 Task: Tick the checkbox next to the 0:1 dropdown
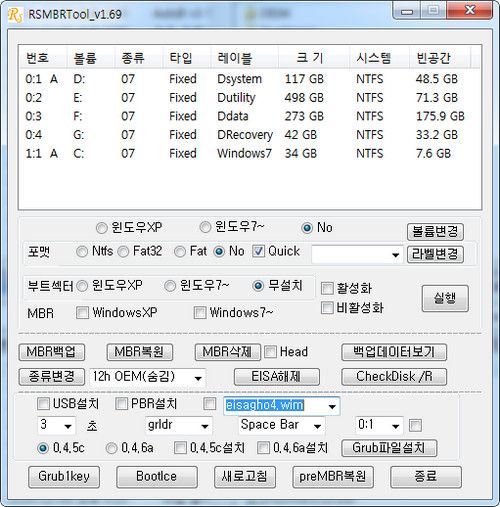[415, 425]
